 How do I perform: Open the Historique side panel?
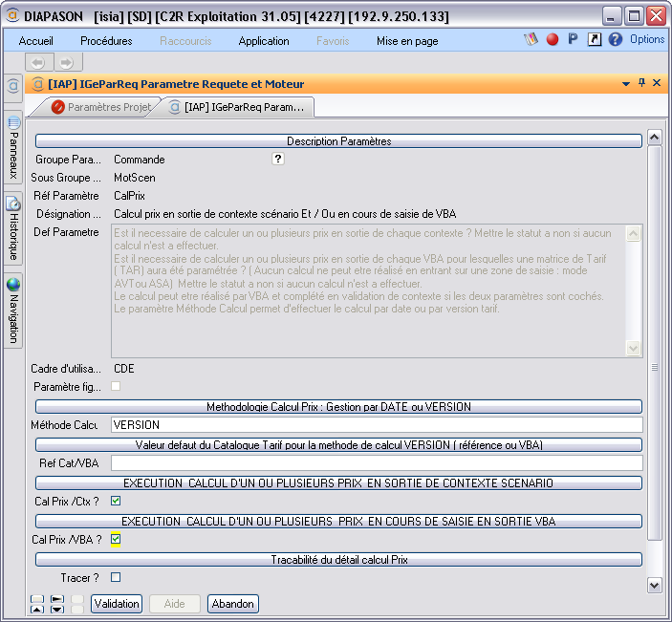[x=13, y=228]
